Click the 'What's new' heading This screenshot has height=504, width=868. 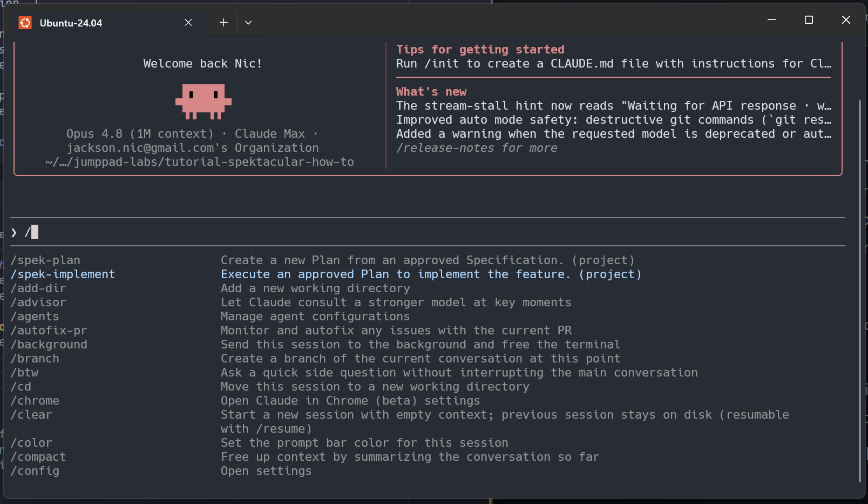[431, 92]
